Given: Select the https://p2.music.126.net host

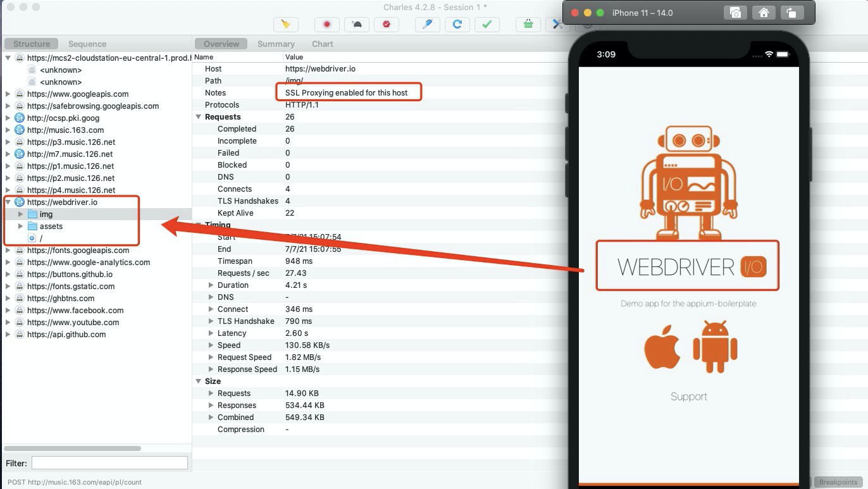Looking at the screenshot, I should [x=71, y=178].
